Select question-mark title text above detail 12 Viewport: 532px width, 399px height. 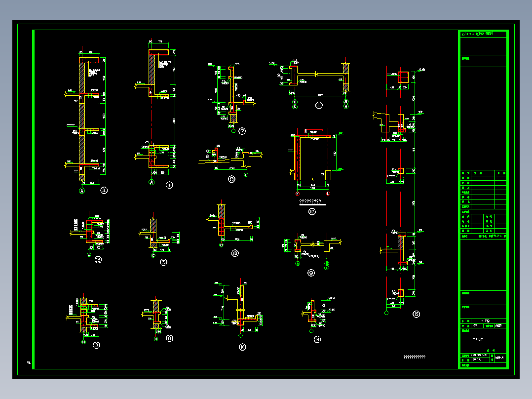point(310,201)
